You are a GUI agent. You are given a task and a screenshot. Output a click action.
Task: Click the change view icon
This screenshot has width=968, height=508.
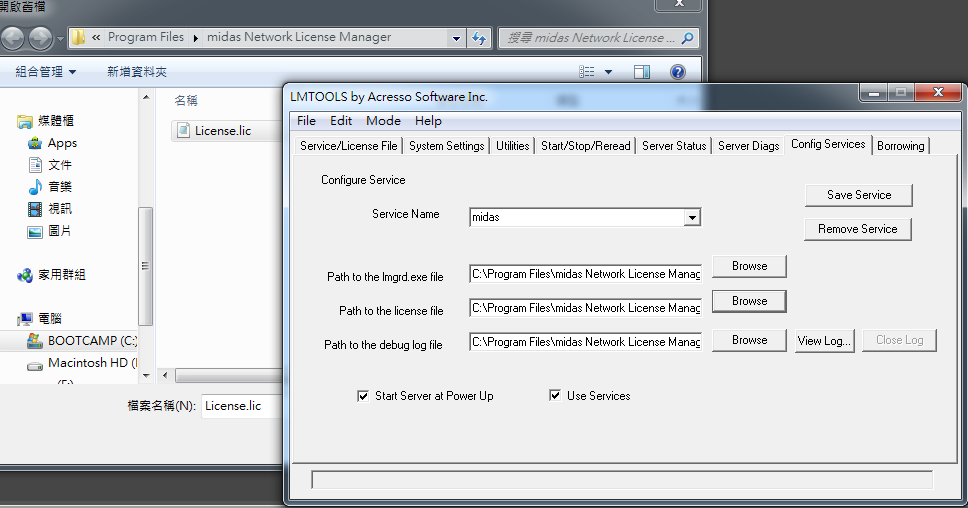coord(588,72)
